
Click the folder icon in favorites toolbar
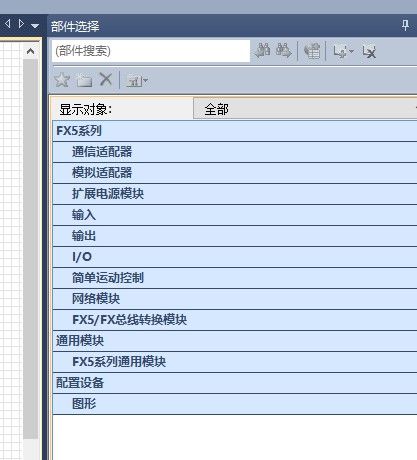point(84,80)
